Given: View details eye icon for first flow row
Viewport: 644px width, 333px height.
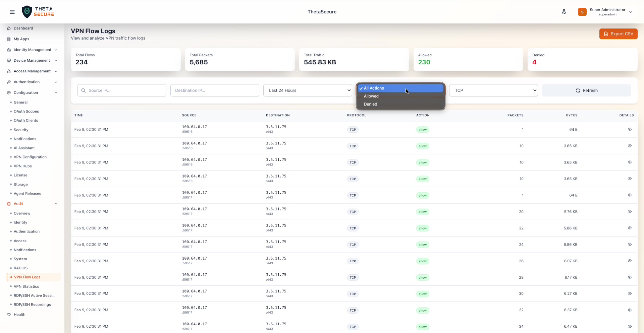Looking at the screenshot, I should pos(630,129).
